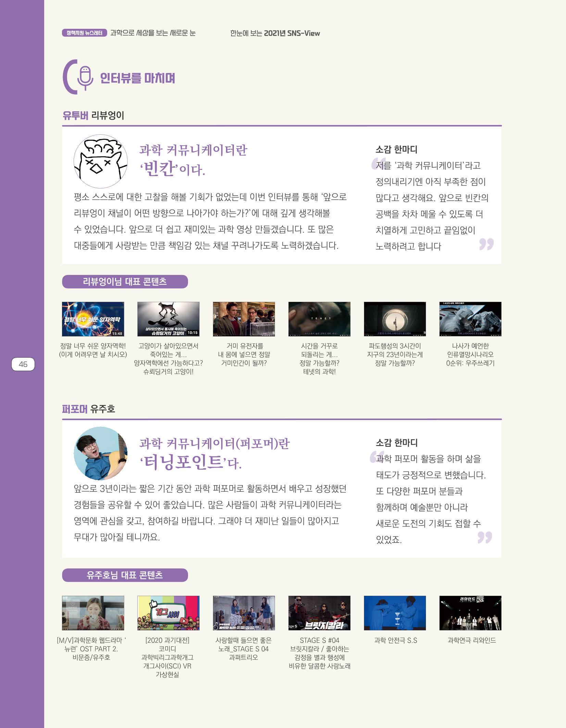The width and height of the screenshot is (566, 728).
Task: Open the Spider-Man scene video thumbnail
Action: pyautogui.click(x=244, y=319)
